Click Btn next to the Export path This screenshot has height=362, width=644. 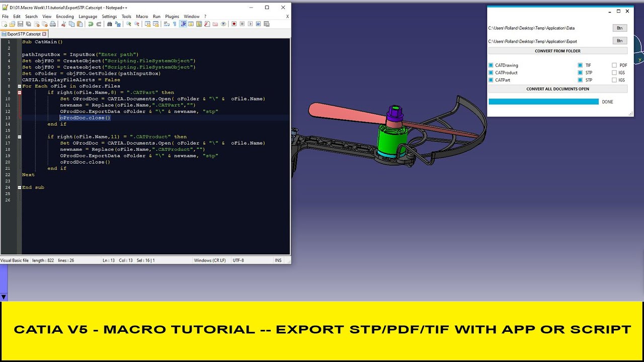click(x=619, y=41)
